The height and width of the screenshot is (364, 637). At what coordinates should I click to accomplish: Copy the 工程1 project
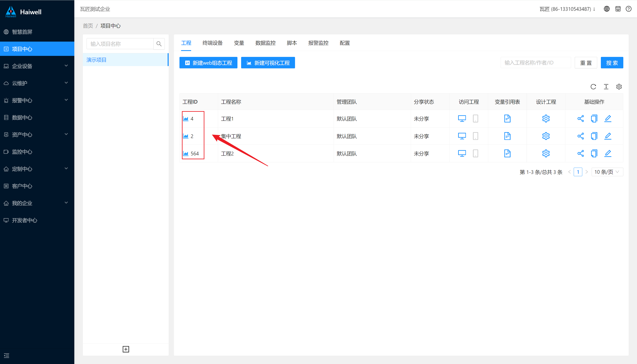pyautogui.click(x=594, y=118)
